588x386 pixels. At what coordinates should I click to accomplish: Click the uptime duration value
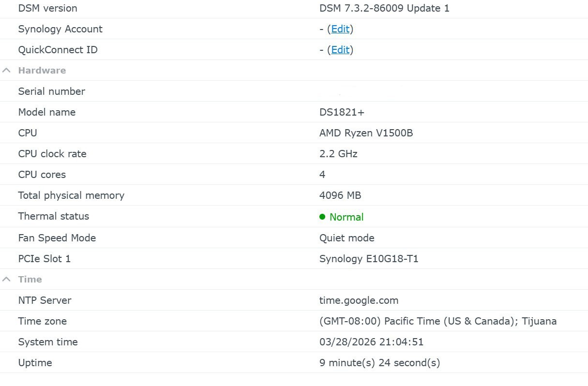(379, 363)
